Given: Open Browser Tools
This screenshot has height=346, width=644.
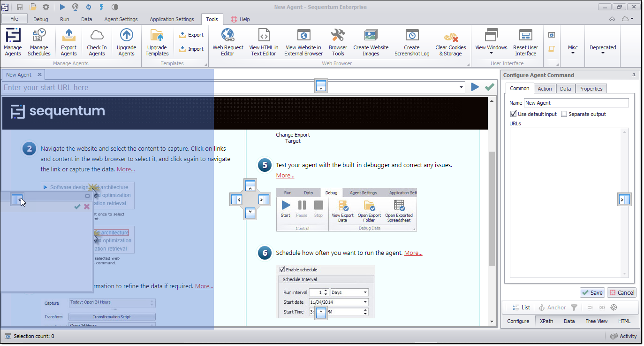Looking at the screenshot, I should 338,42.
